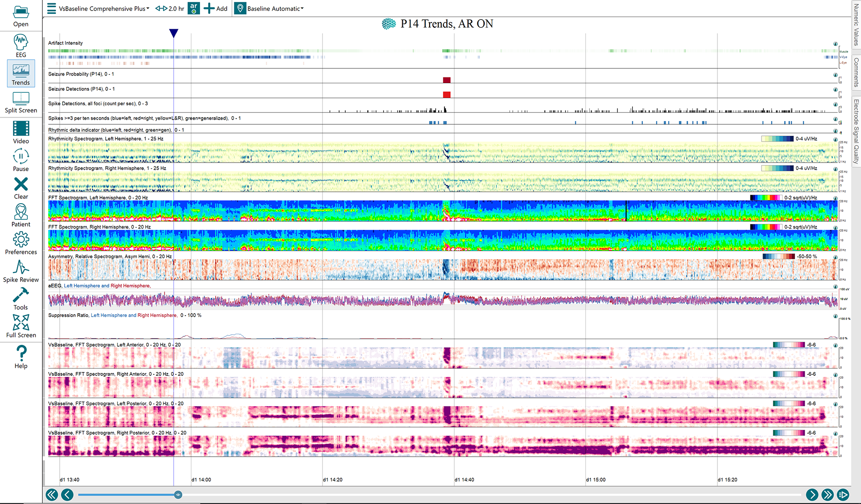Image resolution: width=861 pixels, height=504 pixels.
Task: Open the Video panel
Action: click(21, 132)
